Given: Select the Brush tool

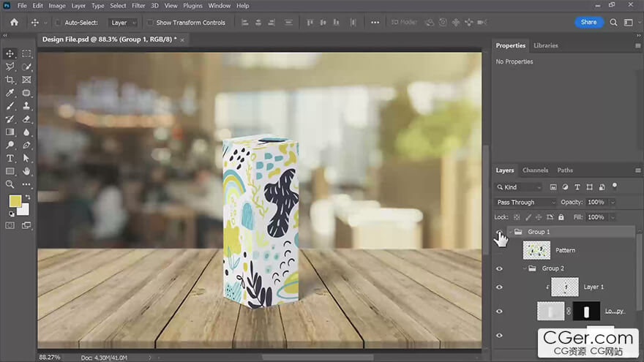Looking at the screenshot, I should tap(10, 106).
